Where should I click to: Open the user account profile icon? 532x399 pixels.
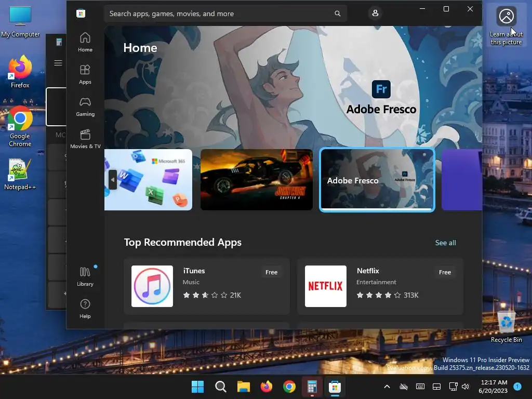pyautogui.click(x=375, y=13)
